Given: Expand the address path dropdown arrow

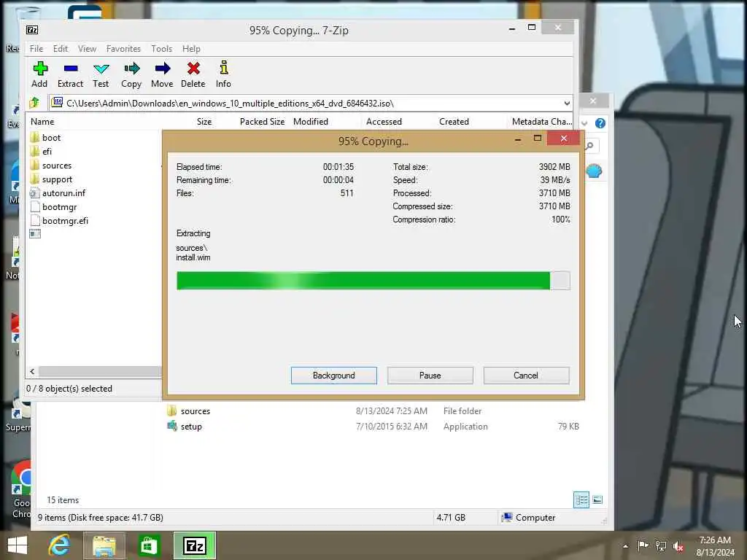Looking at the screenshot, I should (566, 104).
